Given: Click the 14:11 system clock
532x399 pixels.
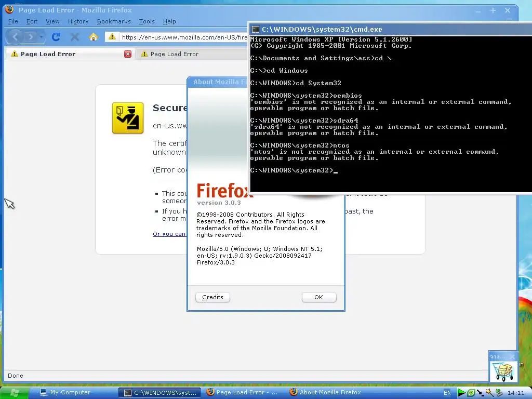Looking at the screenshot, I should coord(516,393).
